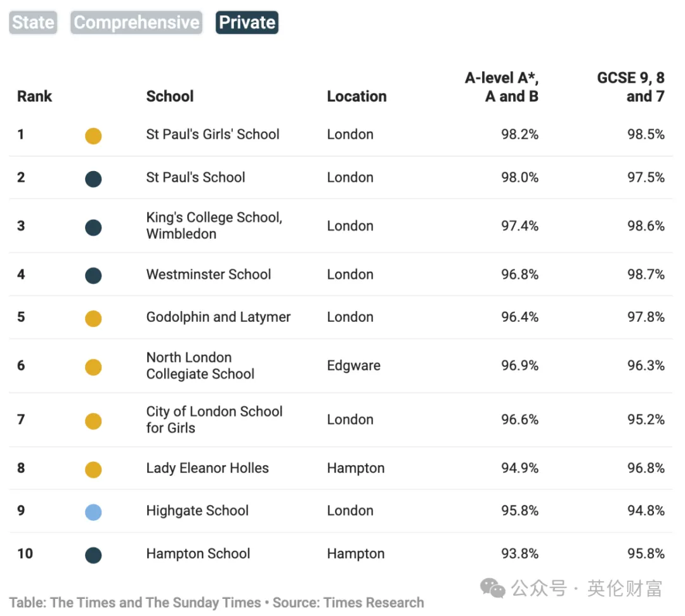Click the WeChat logo in the watermark
Viewport: 685px width, 616px height.
click(x=492, y=588)
